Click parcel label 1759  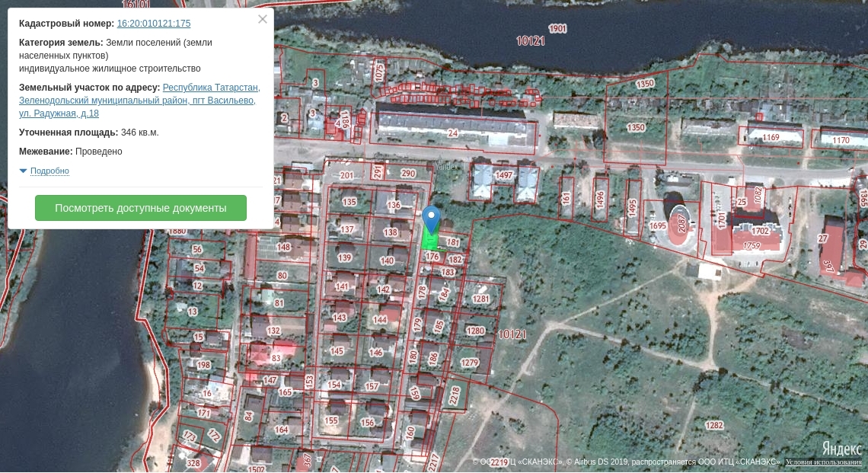click(x=752, y=245)
